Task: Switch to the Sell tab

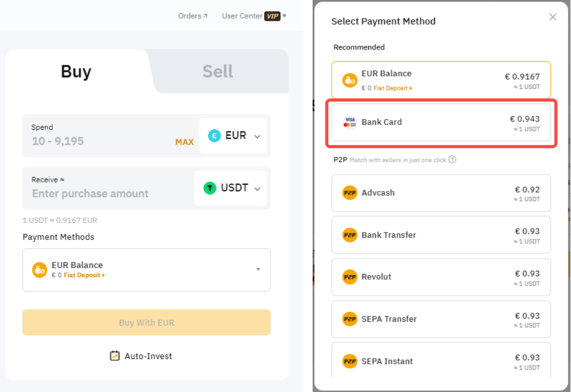Action: tap(217, 71)
